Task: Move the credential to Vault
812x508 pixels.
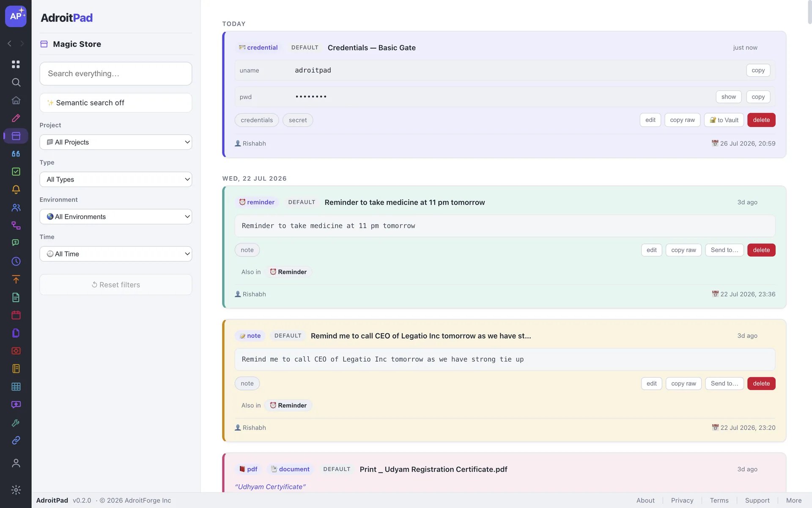Action: (x=724, y=120)
